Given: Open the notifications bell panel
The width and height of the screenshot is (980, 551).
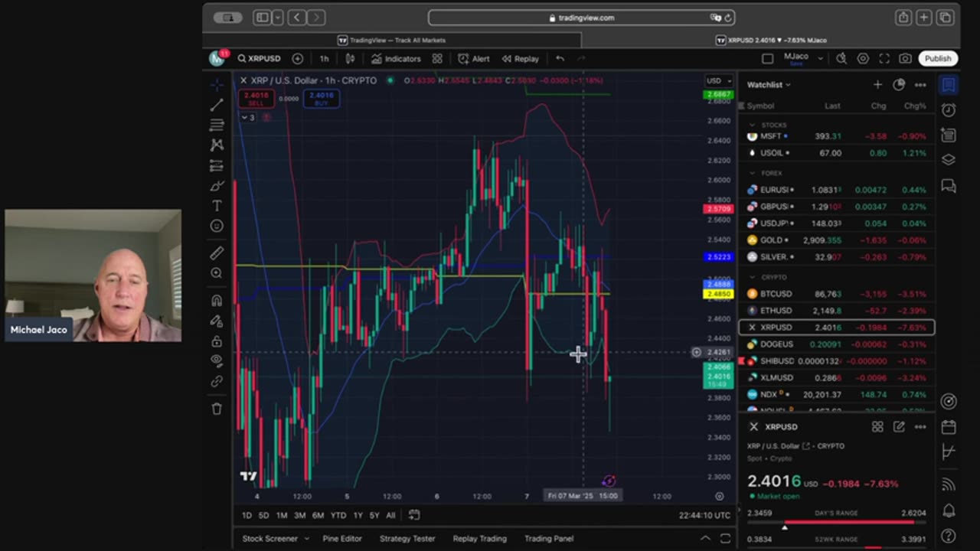Looking at the screenshot, I should [x=949, y=510].
